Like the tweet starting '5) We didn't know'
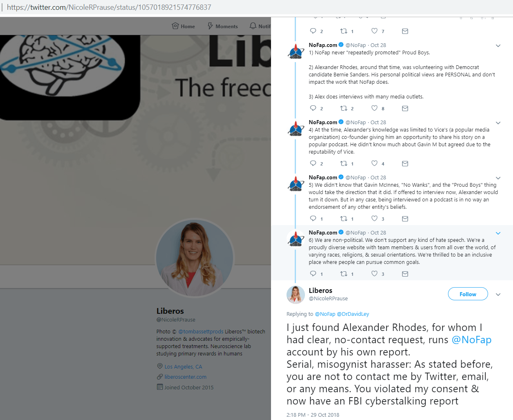The width and height of the screenshot is (513, 420). (374, 219)
